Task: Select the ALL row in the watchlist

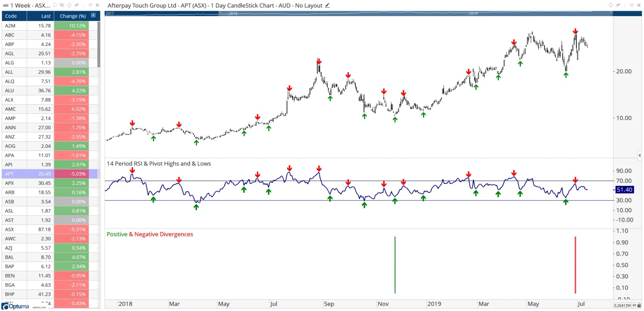Action: [x=50, y=72]
